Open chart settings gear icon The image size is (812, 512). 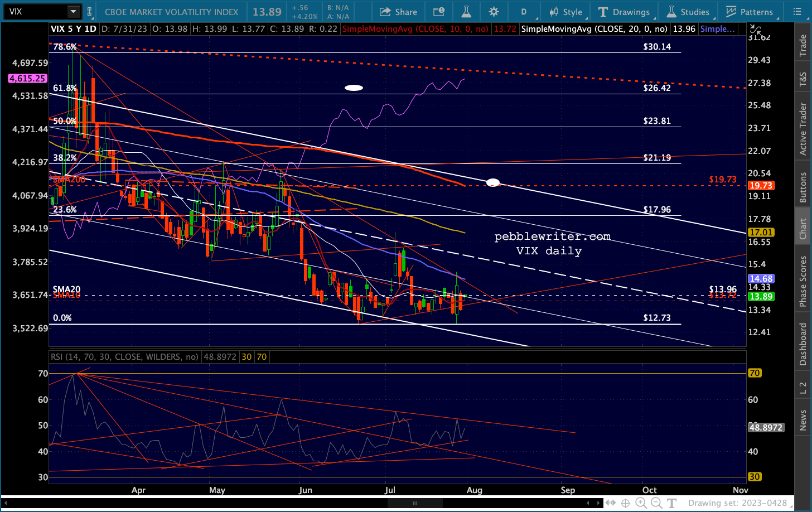coord(494,12)
